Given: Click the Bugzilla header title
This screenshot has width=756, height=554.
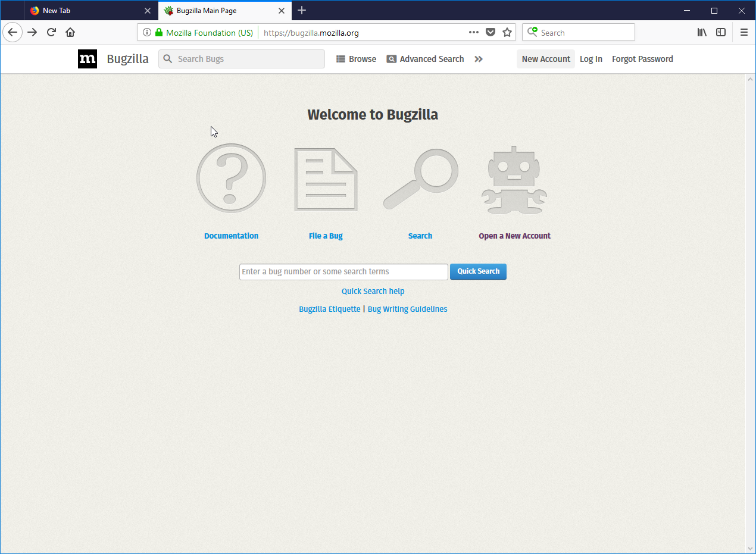Looking at the screenshot, I should [128, 59].
